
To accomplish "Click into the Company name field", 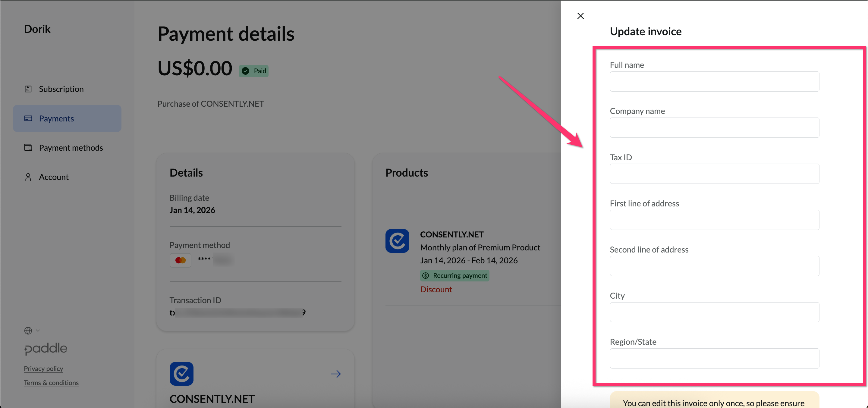I will [714, 128].
